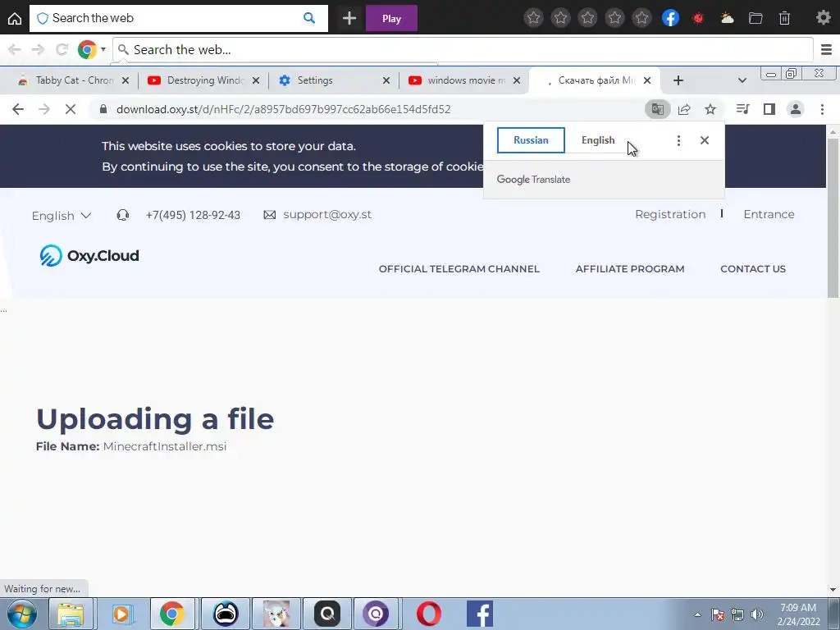Click the purple Play button
This screenshot has height=630, width=840.
pos(391,19)
